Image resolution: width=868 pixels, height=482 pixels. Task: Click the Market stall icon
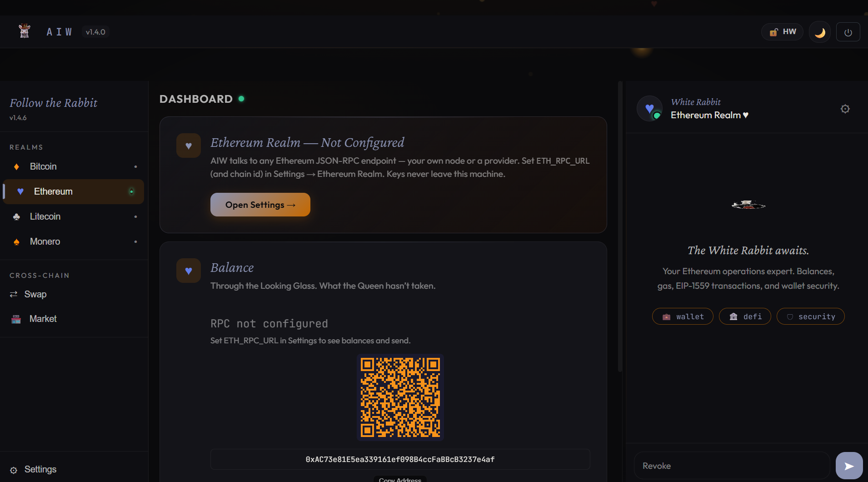pyautogui.click(x=16, y=319)
